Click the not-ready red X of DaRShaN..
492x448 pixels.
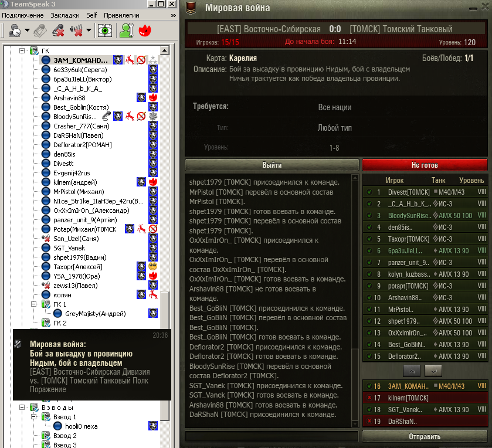369,422
